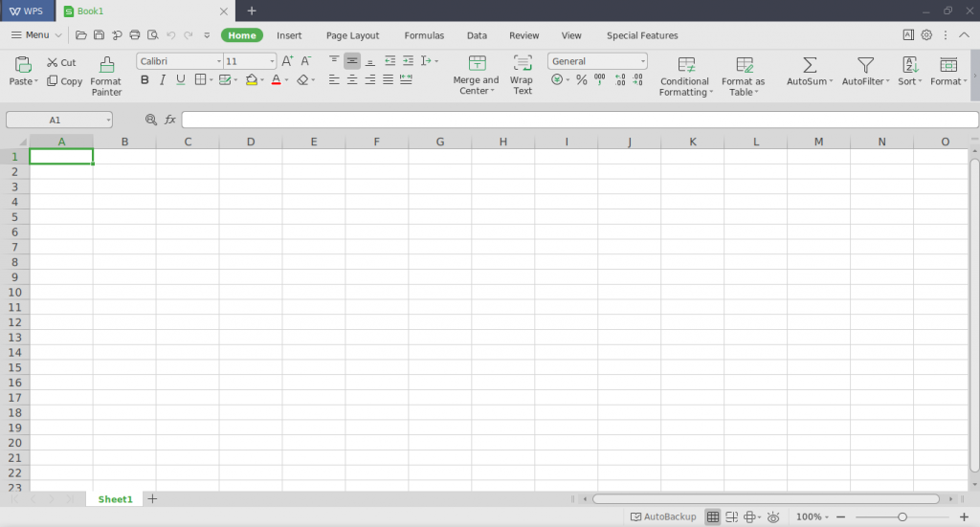980x527 pixels.
Task: Click the Cut button
Action: 61,62
